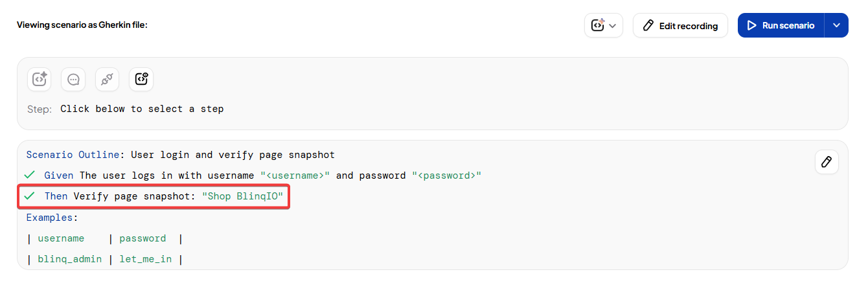The height and width of the screenshot is (283, 868).
Task: Click the "Shop BlinqIO" snapshot string
Action: tap(243, 196)
